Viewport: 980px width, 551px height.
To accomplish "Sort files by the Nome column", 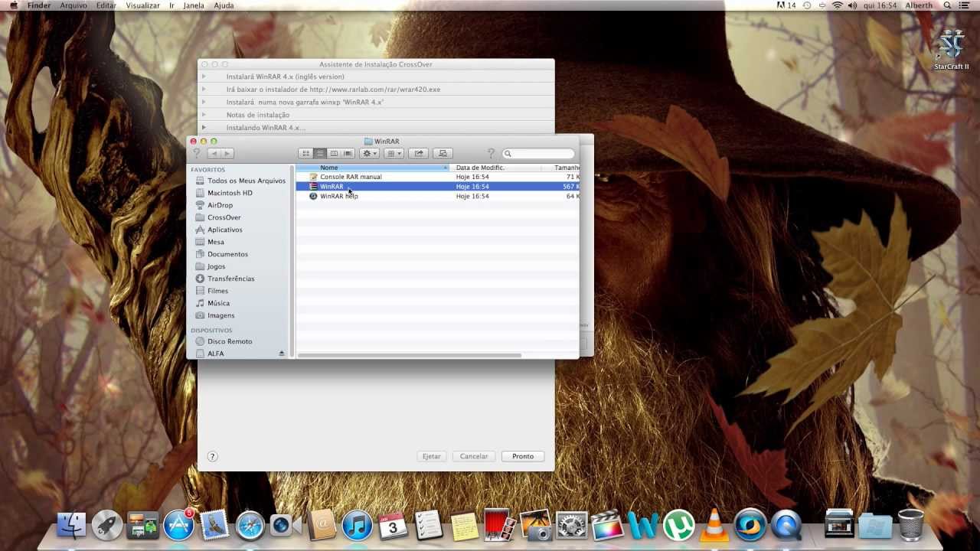I will pyautogui.click(x=373, y=168).
